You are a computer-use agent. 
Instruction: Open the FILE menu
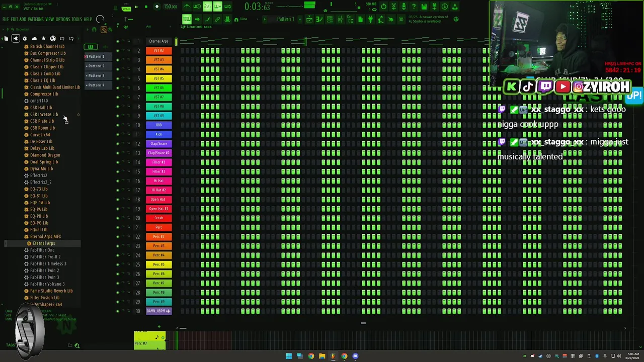click(6, 19)
